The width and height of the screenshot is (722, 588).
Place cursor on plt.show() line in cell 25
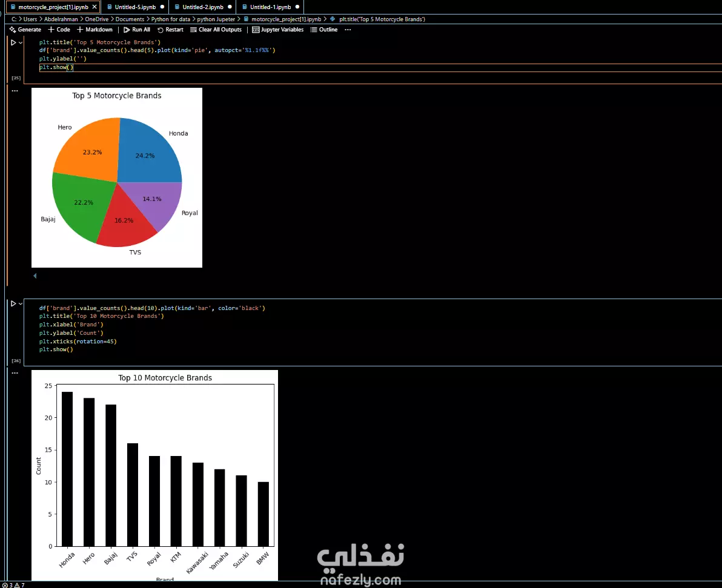pos(56,67)
